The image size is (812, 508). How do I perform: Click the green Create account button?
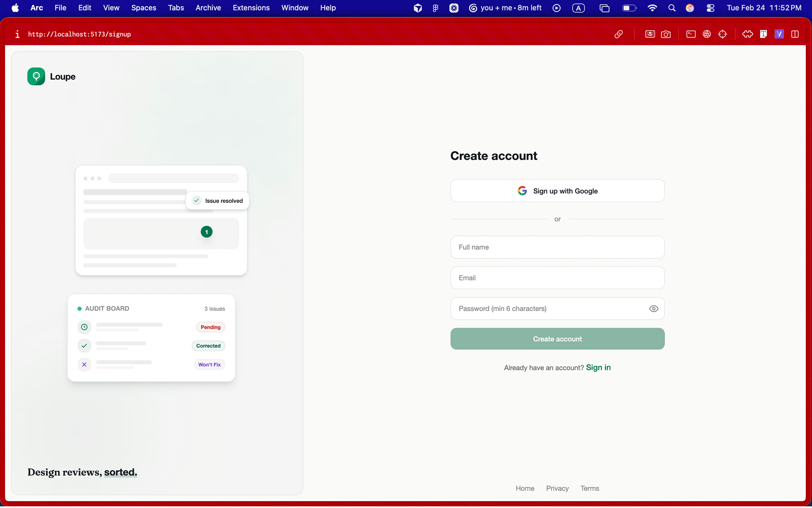click(557, 339)
